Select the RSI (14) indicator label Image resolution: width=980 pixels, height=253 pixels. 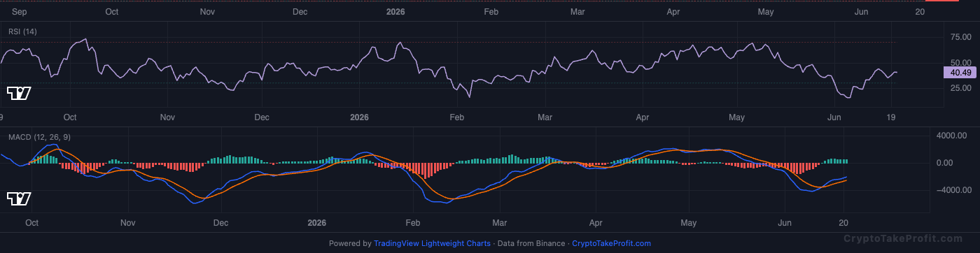point(22,31)
